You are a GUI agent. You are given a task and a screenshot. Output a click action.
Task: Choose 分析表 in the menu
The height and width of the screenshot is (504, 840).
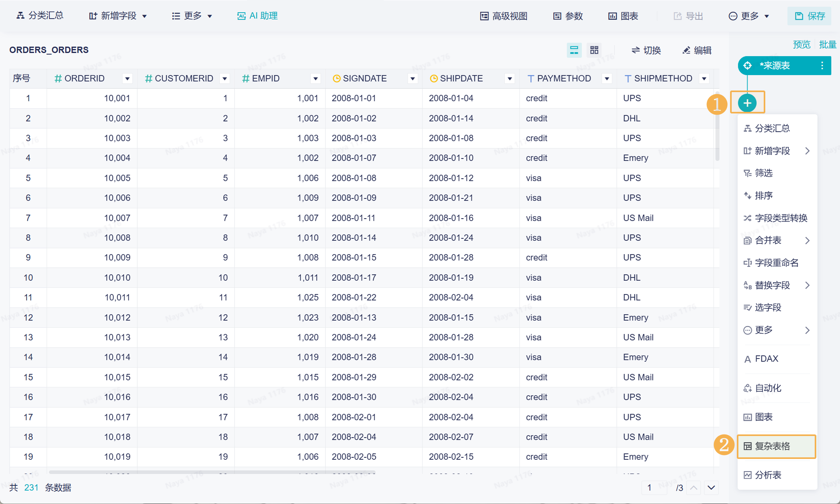tap(777, 475)
